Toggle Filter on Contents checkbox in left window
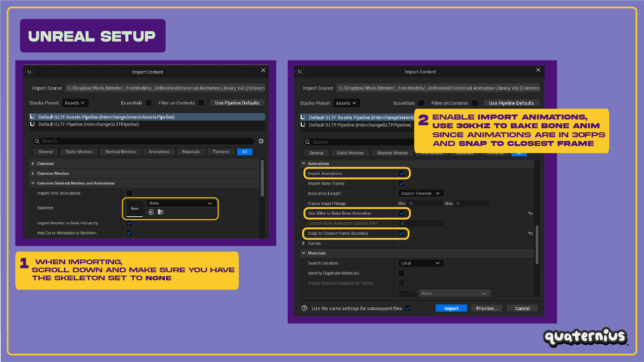Viewport: 644px width, 362px height. (x=201, y=103)
